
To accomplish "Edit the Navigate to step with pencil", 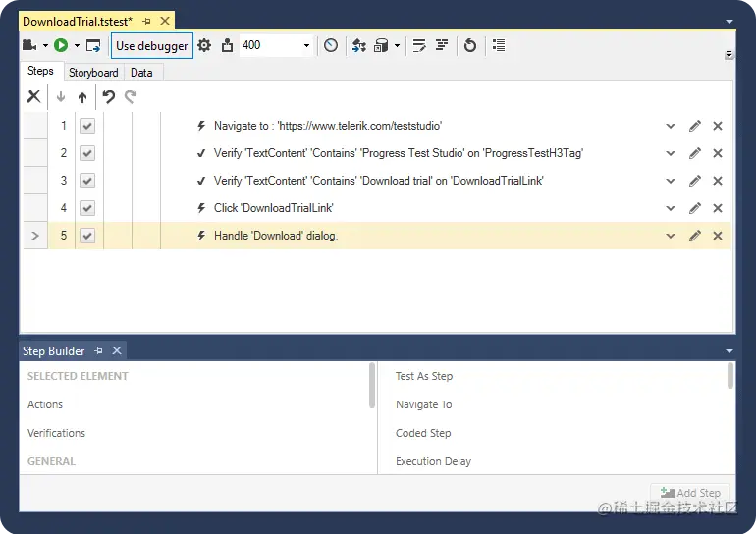I will (x=695, y=126).
